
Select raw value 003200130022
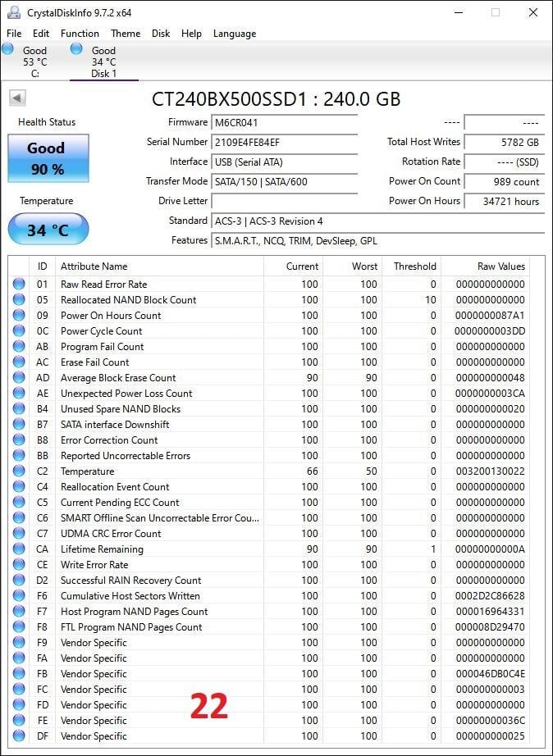(x=491, y=471)
